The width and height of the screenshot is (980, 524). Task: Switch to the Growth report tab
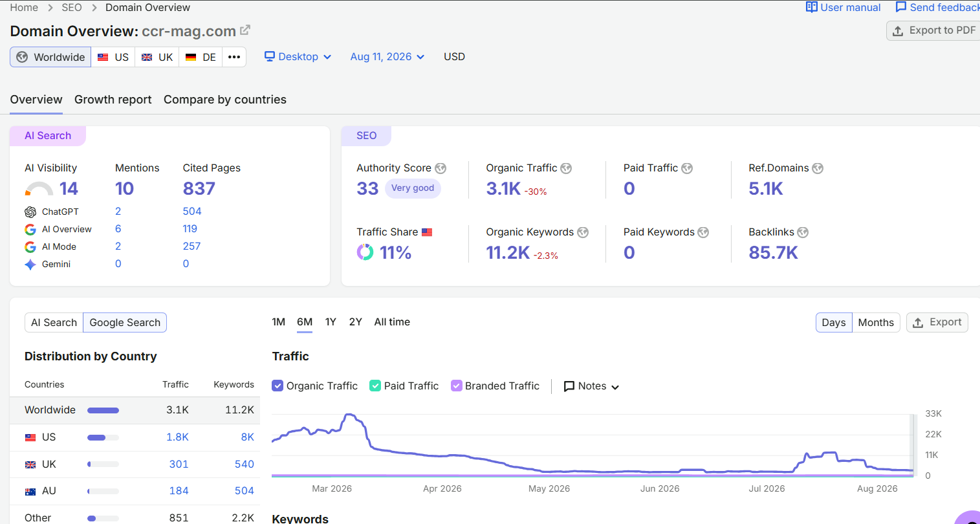pos(113,100)
